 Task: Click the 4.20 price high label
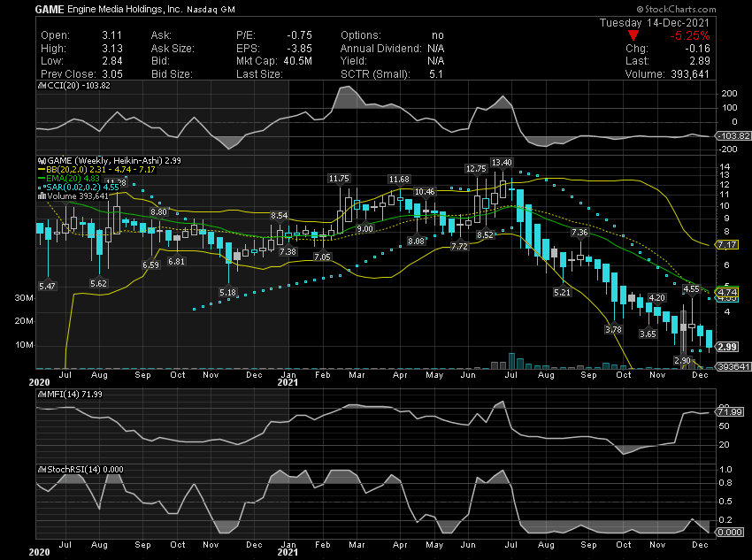[x=656, y=298]
